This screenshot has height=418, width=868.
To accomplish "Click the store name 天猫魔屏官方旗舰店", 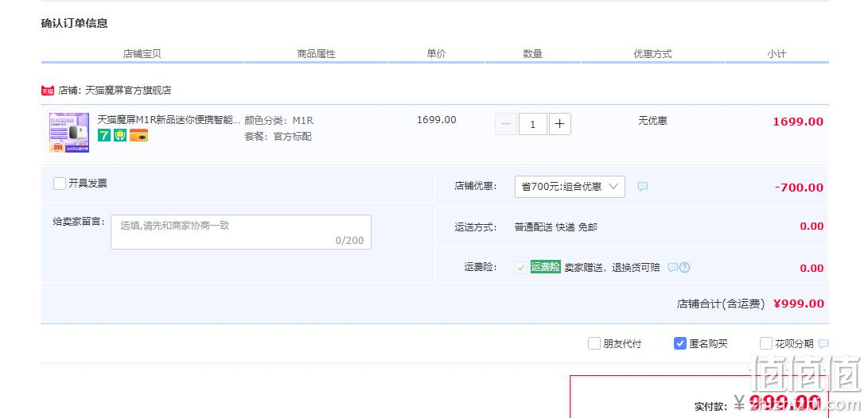I will click(x=128, y=90).
